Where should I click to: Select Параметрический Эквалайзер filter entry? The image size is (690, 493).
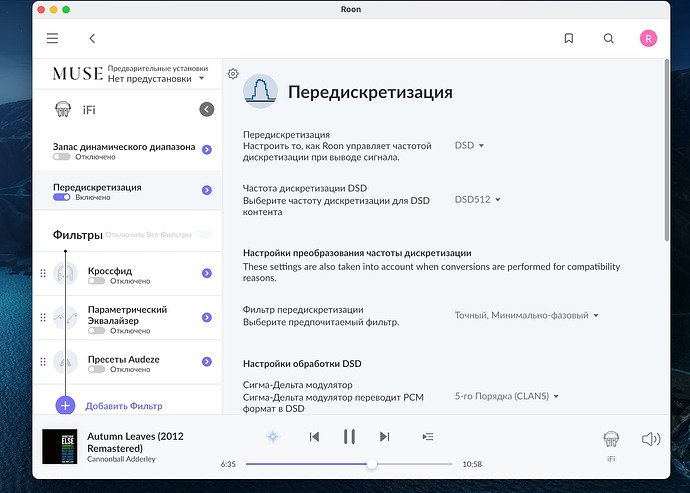coord(128,318)
